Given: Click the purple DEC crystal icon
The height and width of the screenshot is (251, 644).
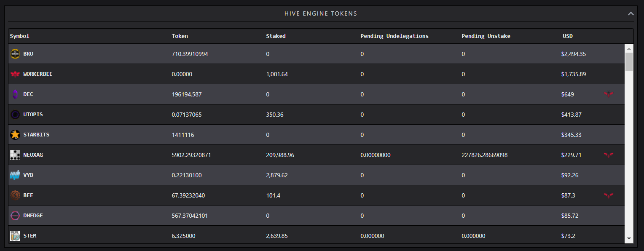Looking at the screenshot, I should click(15, 94).
